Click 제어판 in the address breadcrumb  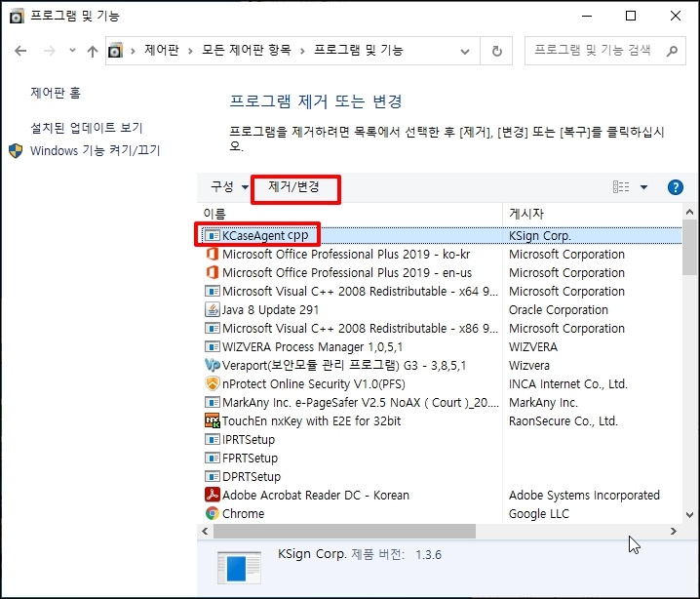(x=162, y=50)
